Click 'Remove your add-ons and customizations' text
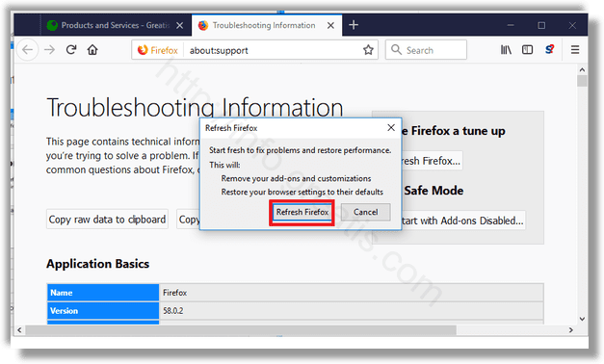604x364 pixels. click(296, 179)
